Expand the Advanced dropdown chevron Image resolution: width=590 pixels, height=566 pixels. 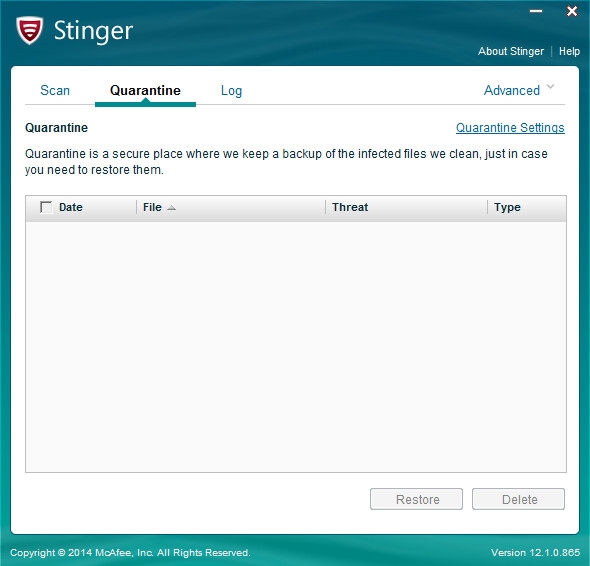550,87
